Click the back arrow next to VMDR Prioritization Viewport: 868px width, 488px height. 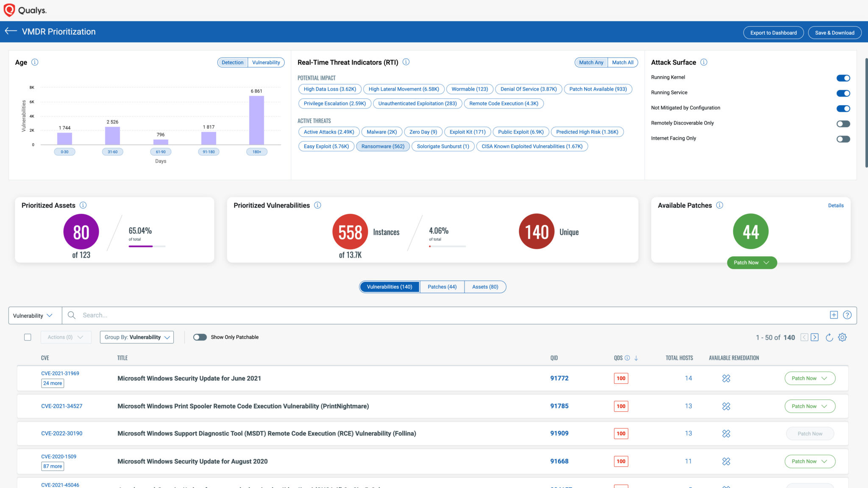(10, 30)
